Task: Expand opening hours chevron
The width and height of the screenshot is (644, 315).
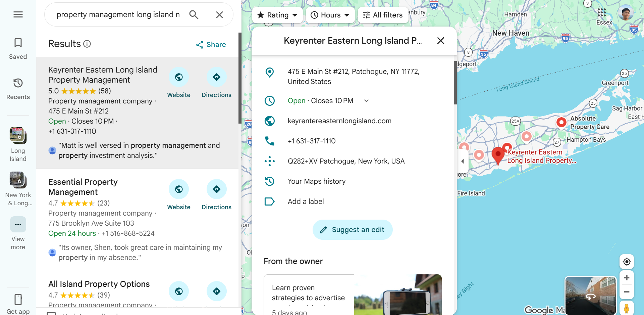Action: coord(367,101)
